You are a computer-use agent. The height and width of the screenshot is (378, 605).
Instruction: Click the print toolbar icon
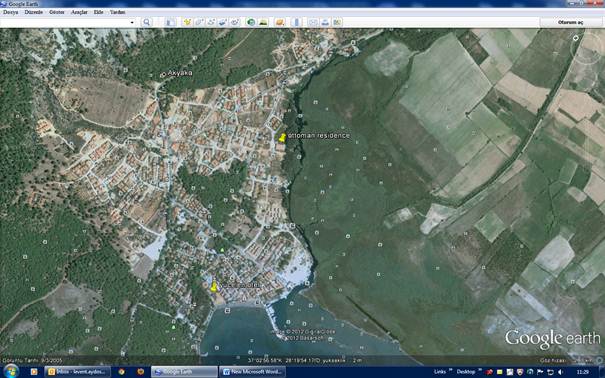pos(325,22)
